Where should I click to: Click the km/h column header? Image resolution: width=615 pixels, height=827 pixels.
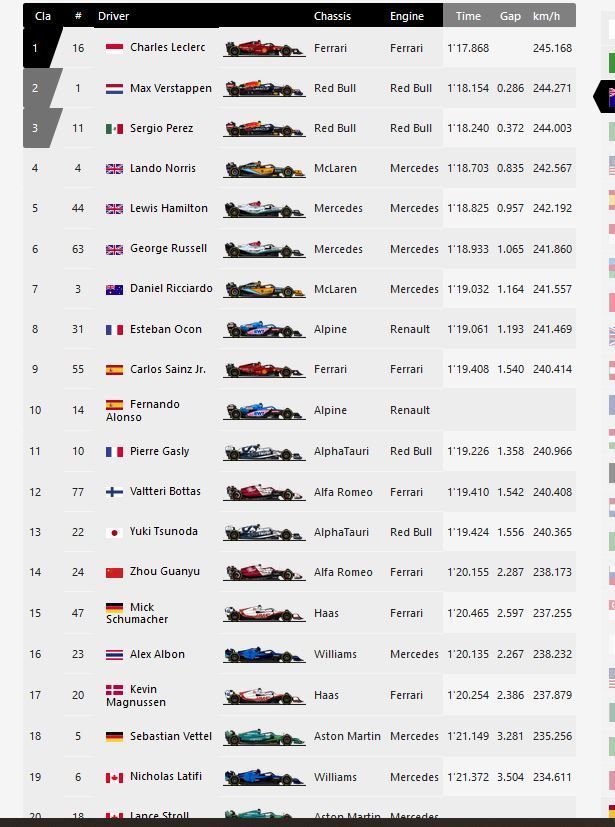pos(546,16)
